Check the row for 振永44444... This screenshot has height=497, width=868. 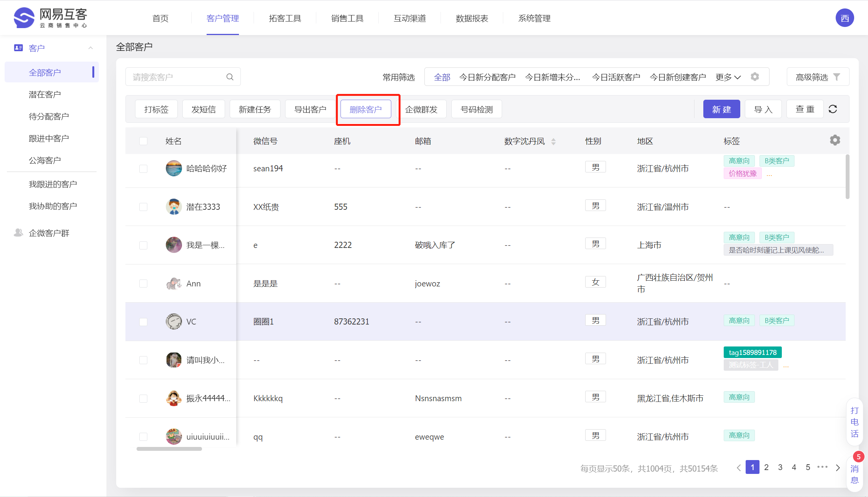[143, 398]
